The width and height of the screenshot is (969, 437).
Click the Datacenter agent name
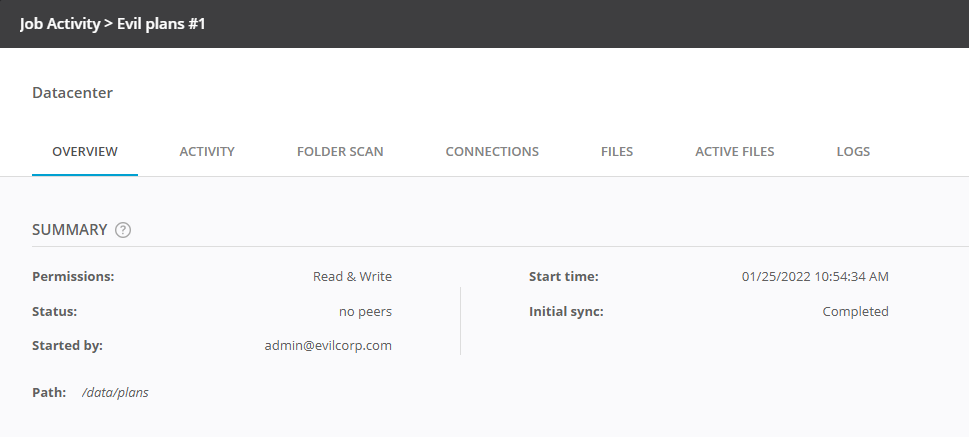[73, 93]
